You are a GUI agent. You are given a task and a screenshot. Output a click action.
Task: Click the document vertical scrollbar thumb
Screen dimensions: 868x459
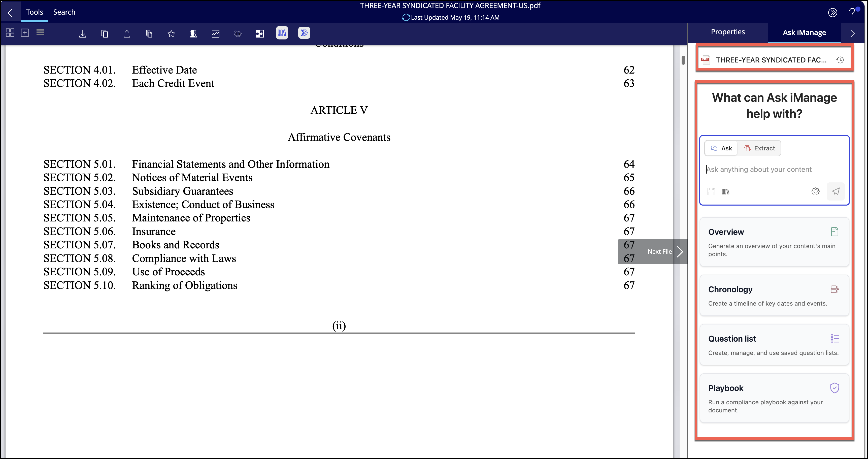tap(683, 60)
